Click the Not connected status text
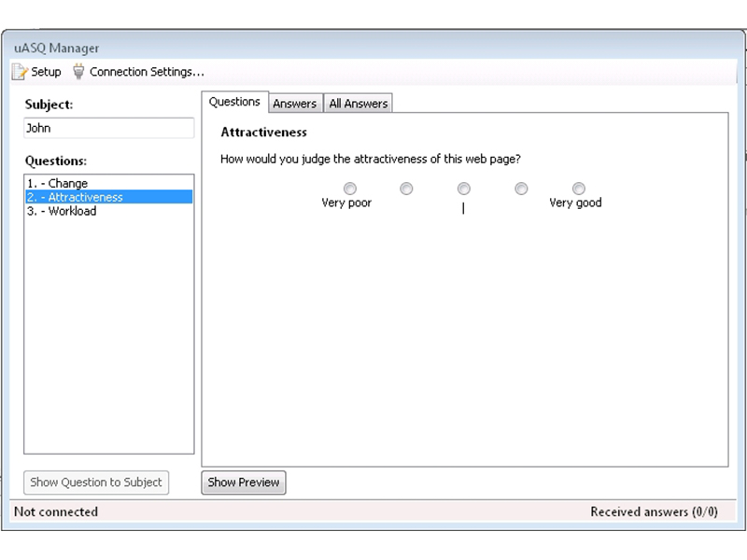This screenshot has width=747, height=560. 56,511
